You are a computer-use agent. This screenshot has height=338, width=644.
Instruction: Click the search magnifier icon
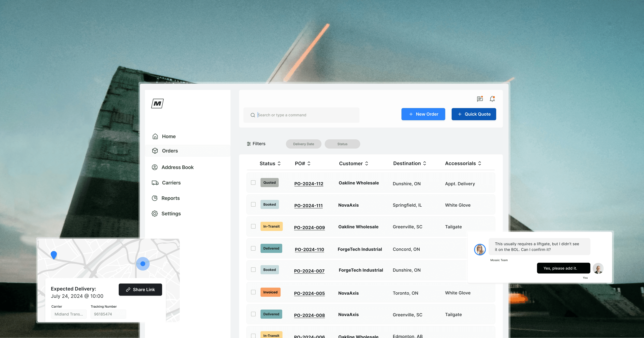(253, 115)
